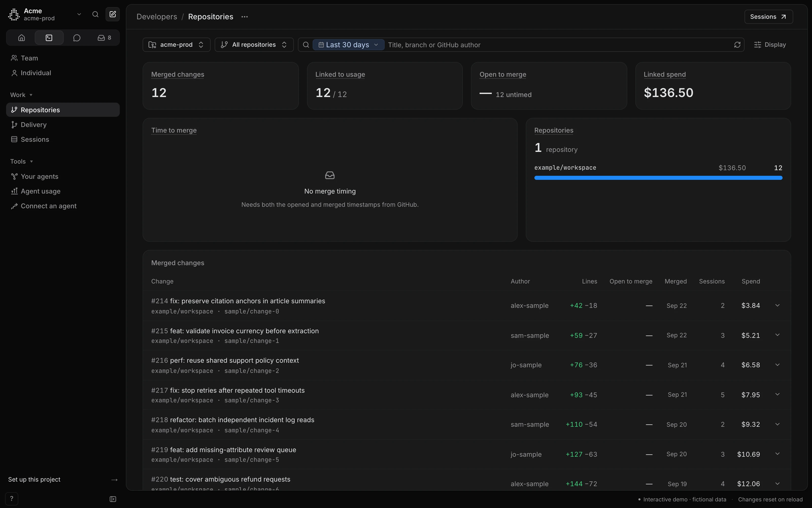Click the Time to merge heading
The height and width of the screenshot is (508, 812).
click(174, 130)
